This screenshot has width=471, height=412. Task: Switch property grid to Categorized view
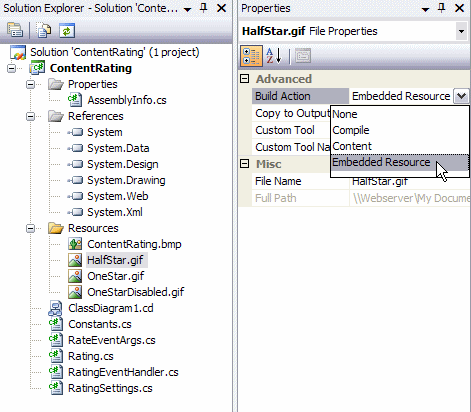point(251,56)
